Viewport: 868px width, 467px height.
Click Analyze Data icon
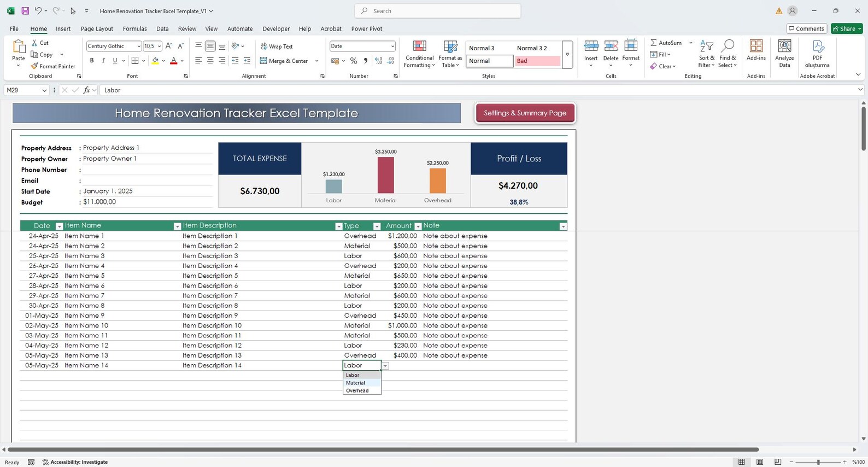click(x=784, y=46)
